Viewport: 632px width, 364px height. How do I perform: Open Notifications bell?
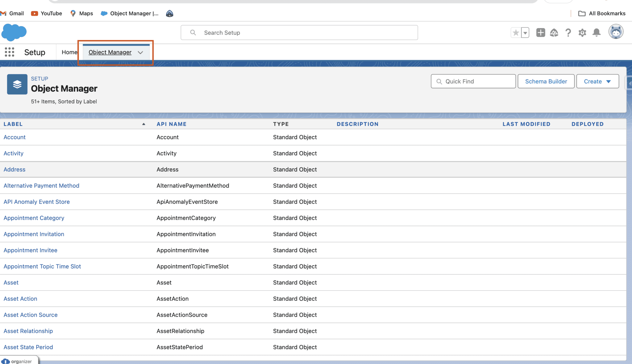596,32
